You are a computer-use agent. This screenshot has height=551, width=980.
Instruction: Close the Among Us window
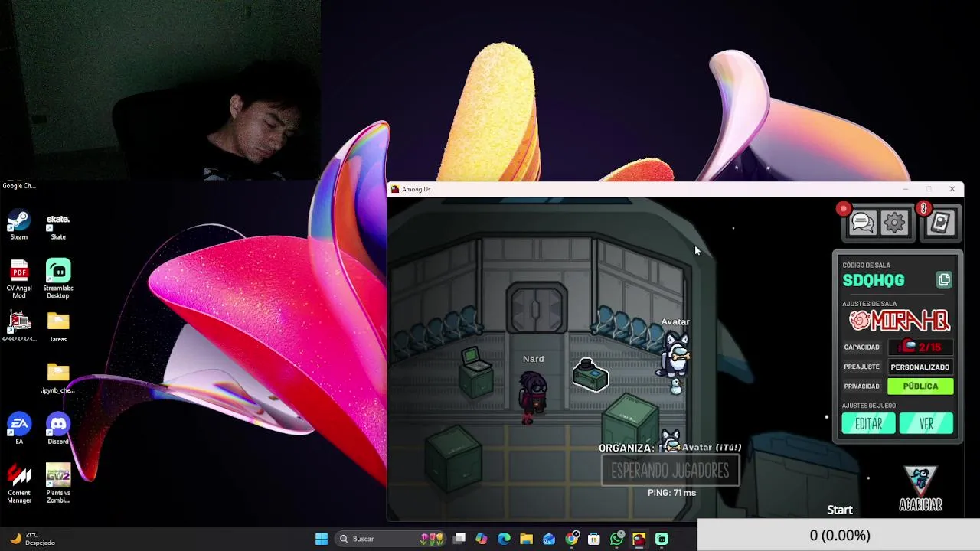pos(952,189)
